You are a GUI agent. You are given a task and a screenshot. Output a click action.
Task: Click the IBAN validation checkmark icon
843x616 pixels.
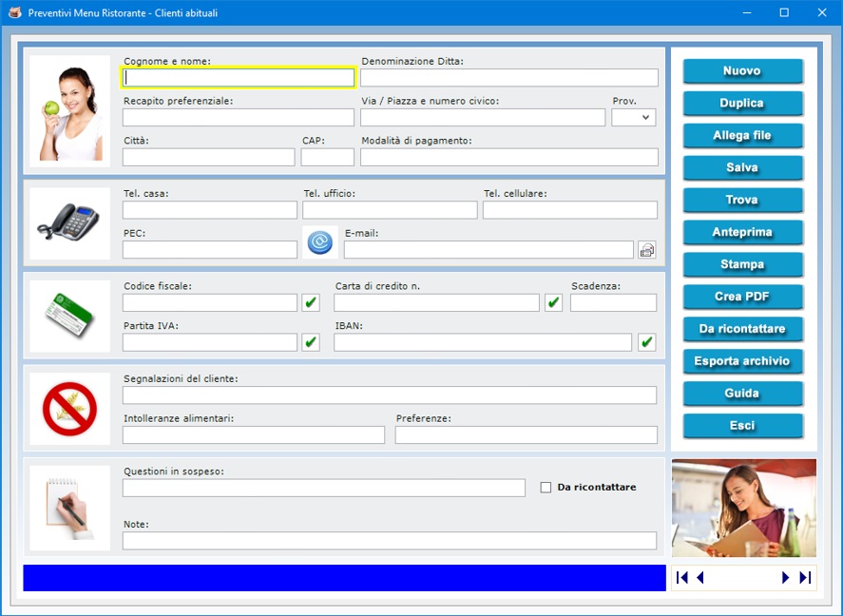click(647, 342)
